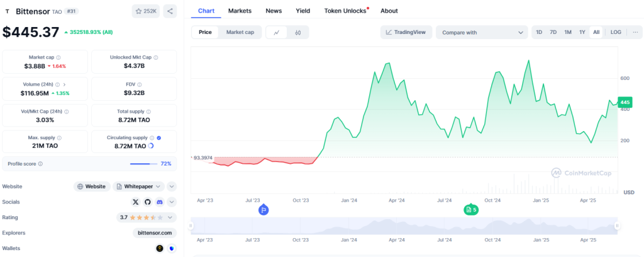Open Max. supply info icon
This screenshot has height=257, width=644.
coord(58,138)
